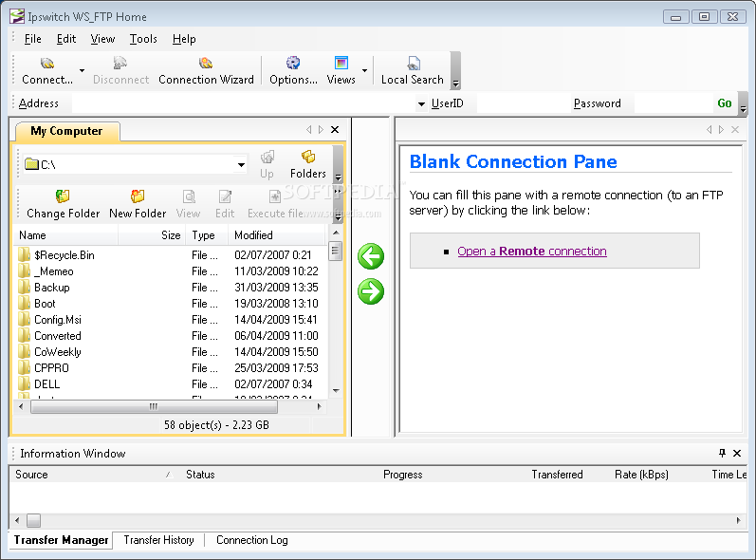Screen dimensions: 756x560
Task: Click the CPPRO folder icon
Action: pyautogui.click(x=24, y=367)
